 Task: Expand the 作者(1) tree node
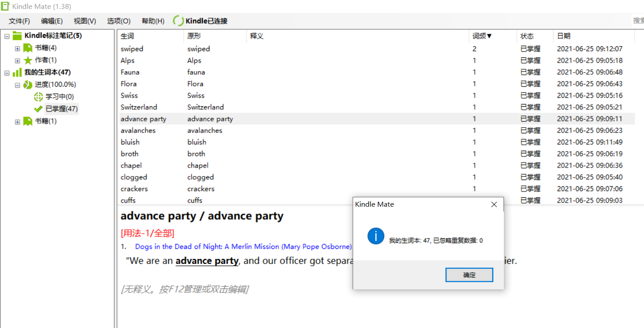pyautogui.click(x=17, y=60)
